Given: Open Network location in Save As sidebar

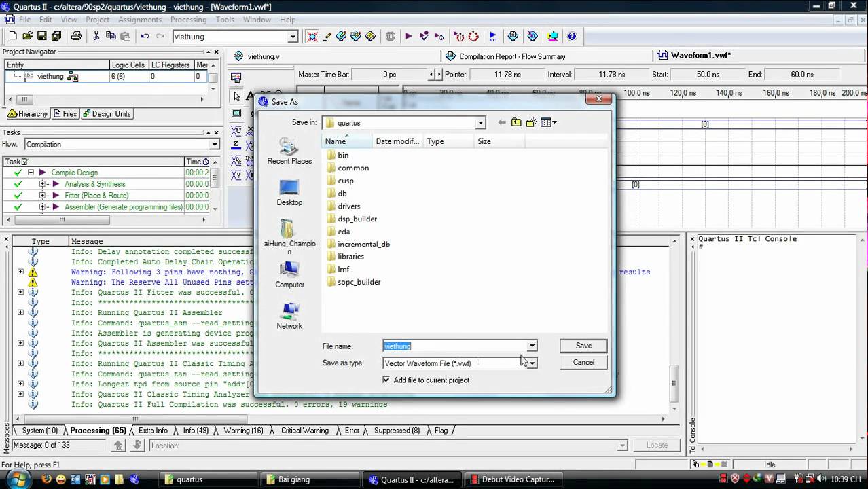Looking at the screenshot, I should point(289,316).
